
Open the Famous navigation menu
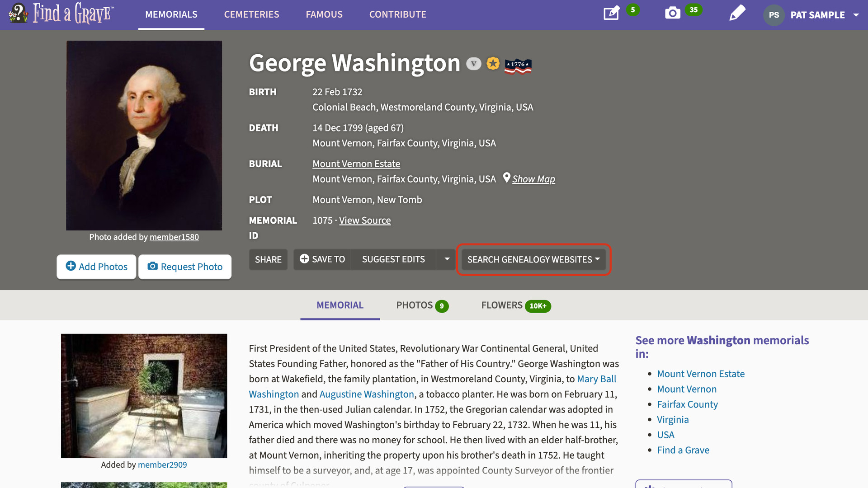324,14
